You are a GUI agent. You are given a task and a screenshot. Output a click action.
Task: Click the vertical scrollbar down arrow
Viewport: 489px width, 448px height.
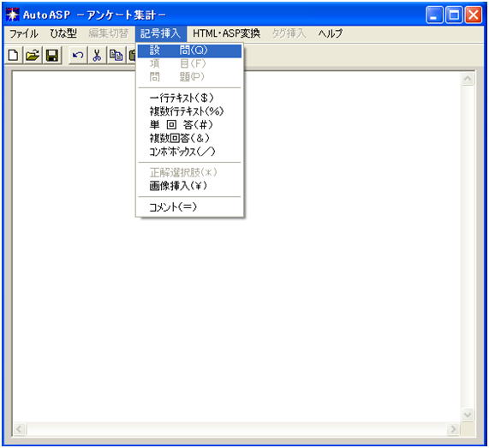[x=468, y=415]
